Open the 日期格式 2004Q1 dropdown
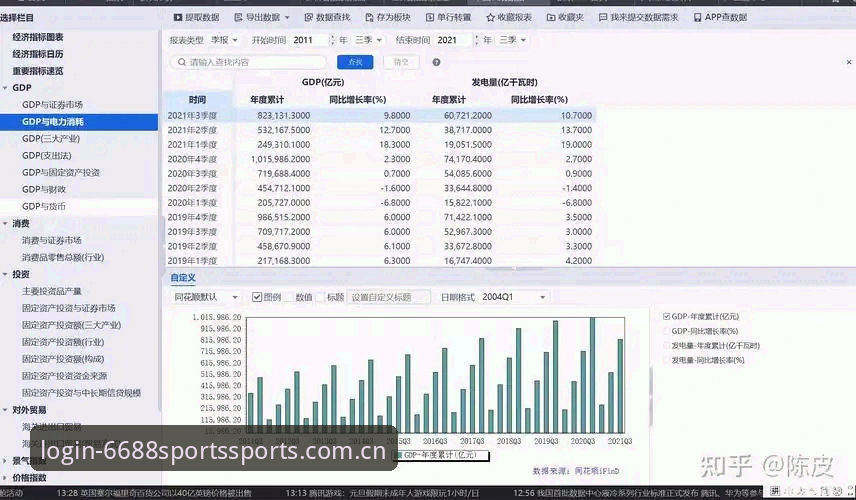The width and height of the screenshot is (856, 500). [x=514, y=297]
